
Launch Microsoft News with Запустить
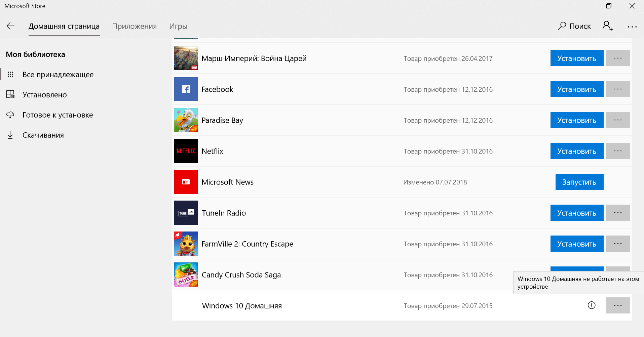point(579,182)
